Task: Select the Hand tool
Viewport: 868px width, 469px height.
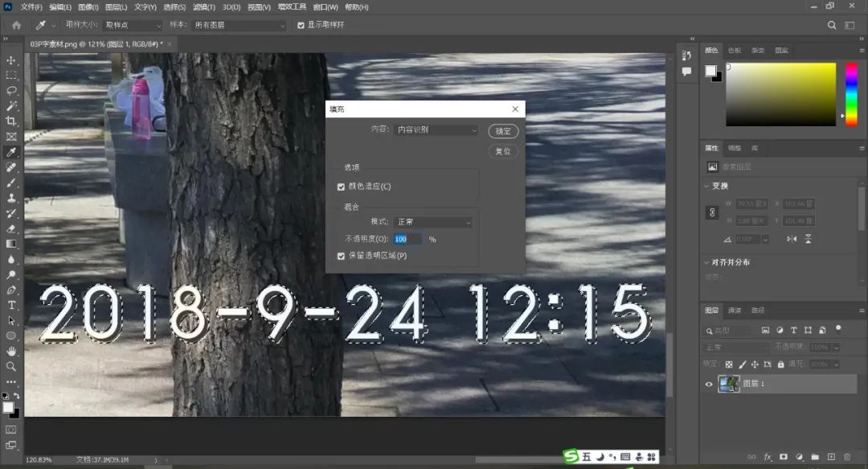Action: 11,352
